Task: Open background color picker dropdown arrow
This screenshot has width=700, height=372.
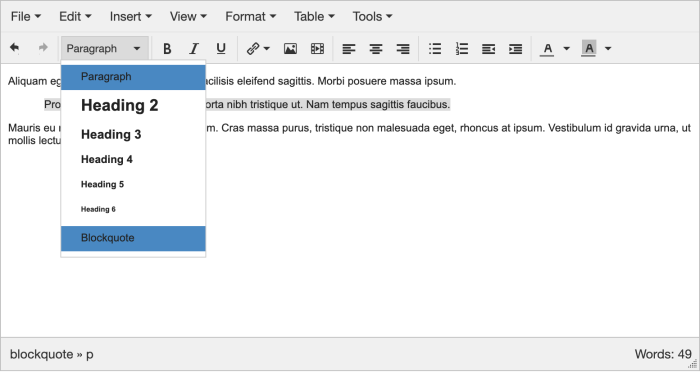Action: [608, 48]
